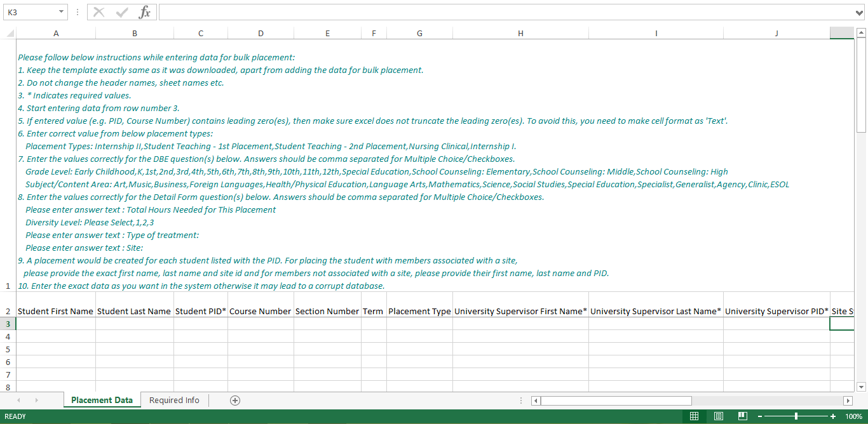Select row 4 header
This screenshot has height=424, width=868.
[x=8, y=336]
